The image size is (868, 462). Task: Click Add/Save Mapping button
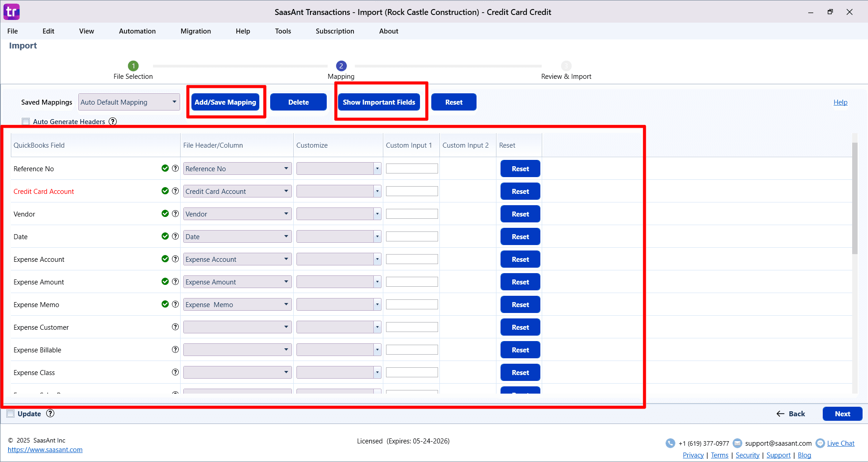[x=225, y=102]
